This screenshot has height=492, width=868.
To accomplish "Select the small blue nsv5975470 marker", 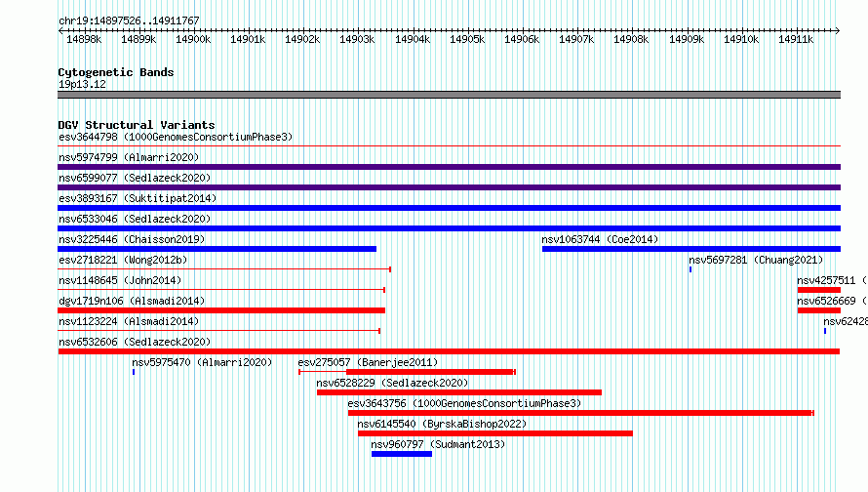I will [x=134, y=372].
